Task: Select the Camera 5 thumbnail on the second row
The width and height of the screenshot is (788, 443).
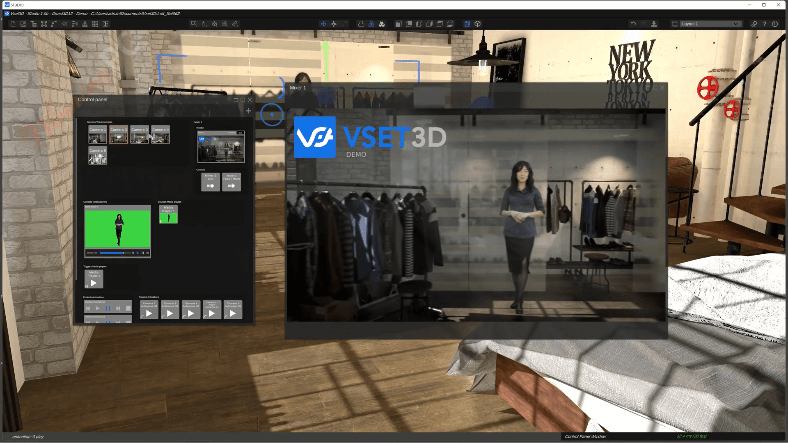Action: coord(97,156)
